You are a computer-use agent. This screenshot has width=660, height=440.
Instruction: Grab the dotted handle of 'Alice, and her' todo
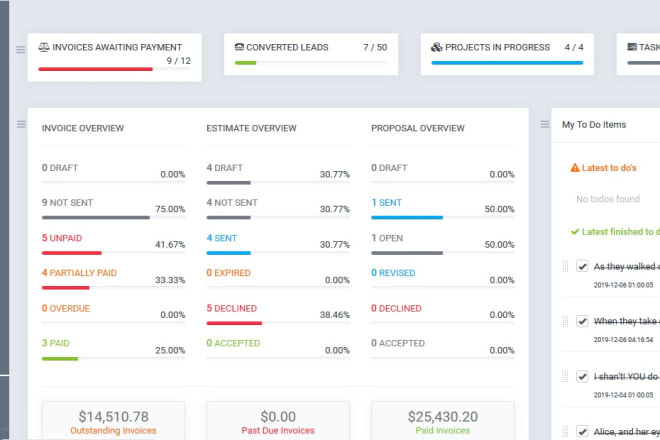point(565,431)
